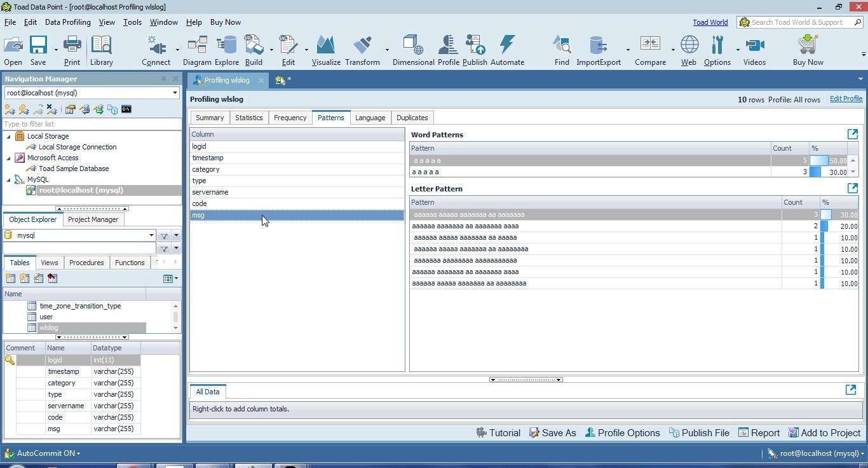Select the user table in the object list
868x468 pixels.
coord(46,317)
